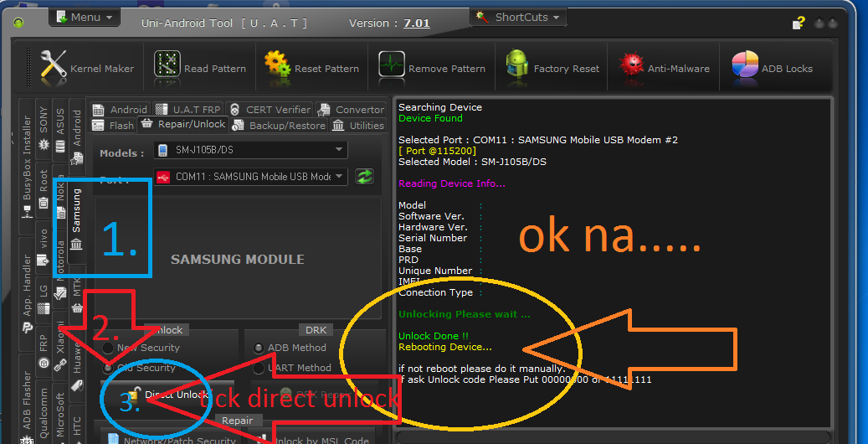
Task: Click the Direct Unlock button
Action: pos(167,395)
